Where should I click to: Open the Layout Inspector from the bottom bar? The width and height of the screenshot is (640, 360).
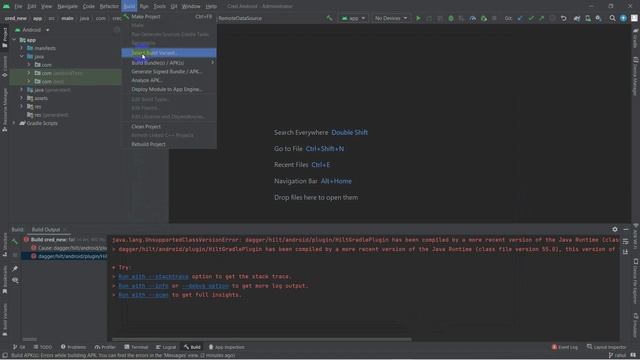607,347
